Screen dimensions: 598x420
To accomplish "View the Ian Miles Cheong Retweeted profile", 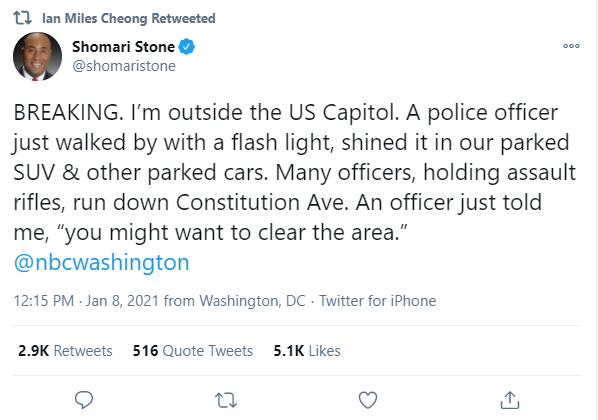I will tap(129, 18).
